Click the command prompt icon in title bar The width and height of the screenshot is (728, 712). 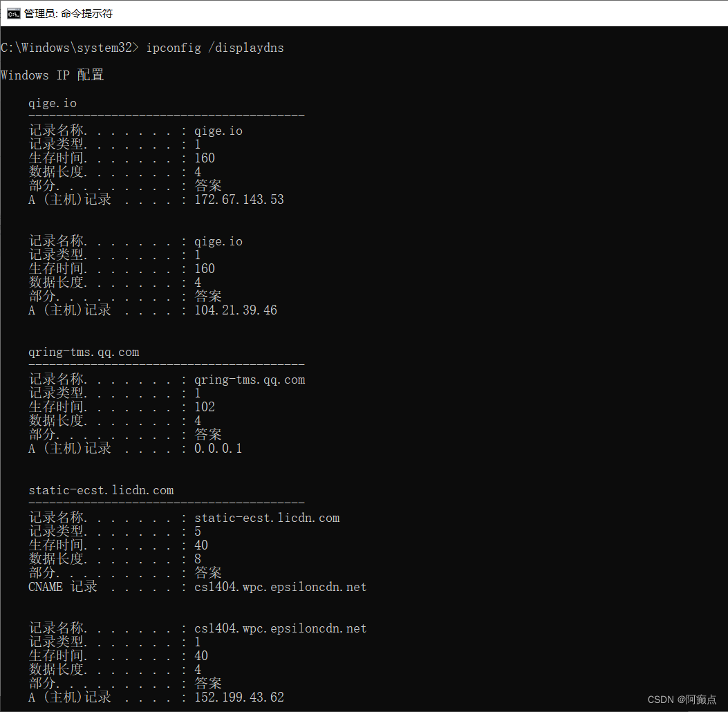tap(13, 13)
